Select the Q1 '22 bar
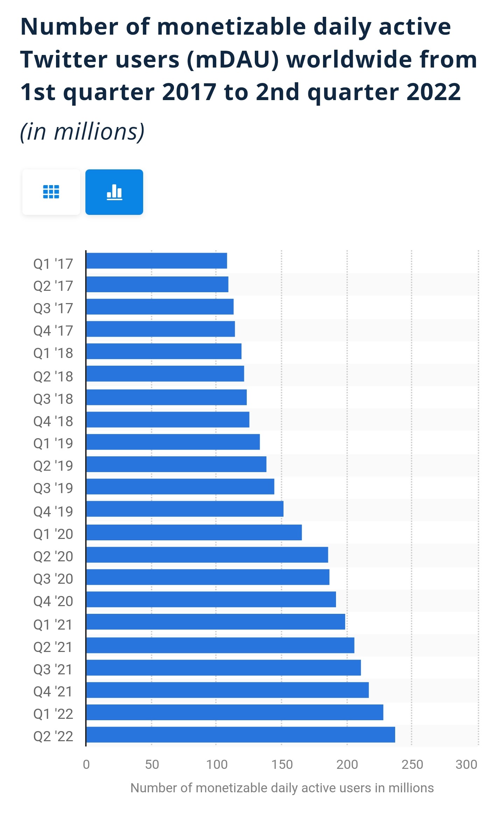 point(235,712)
